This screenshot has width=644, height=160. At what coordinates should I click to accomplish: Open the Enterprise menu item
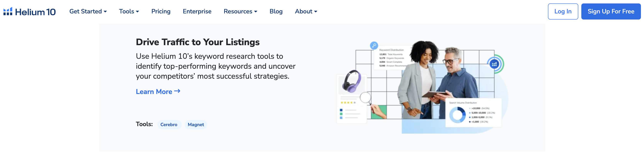(197, 11)
